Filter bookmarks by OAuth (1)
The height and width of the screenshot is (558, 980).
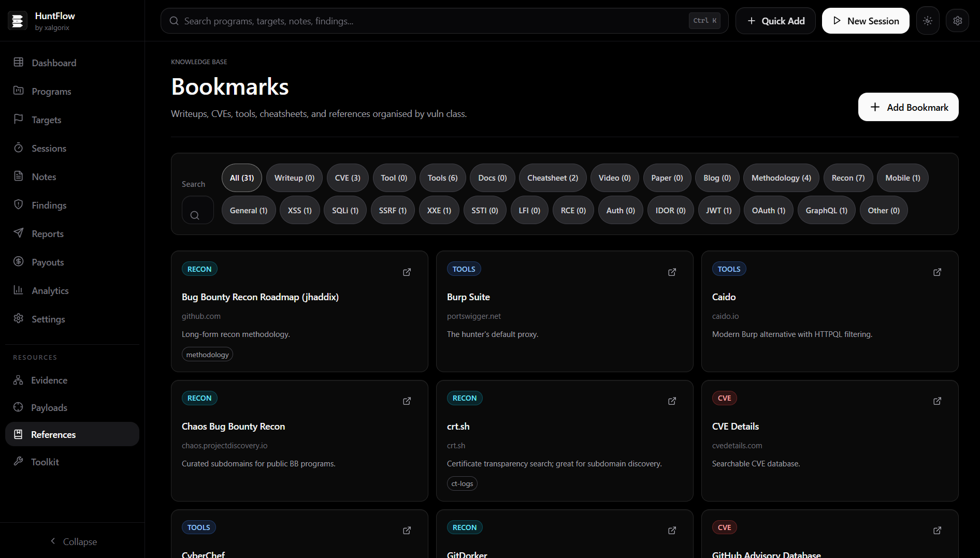coord(769,210)
